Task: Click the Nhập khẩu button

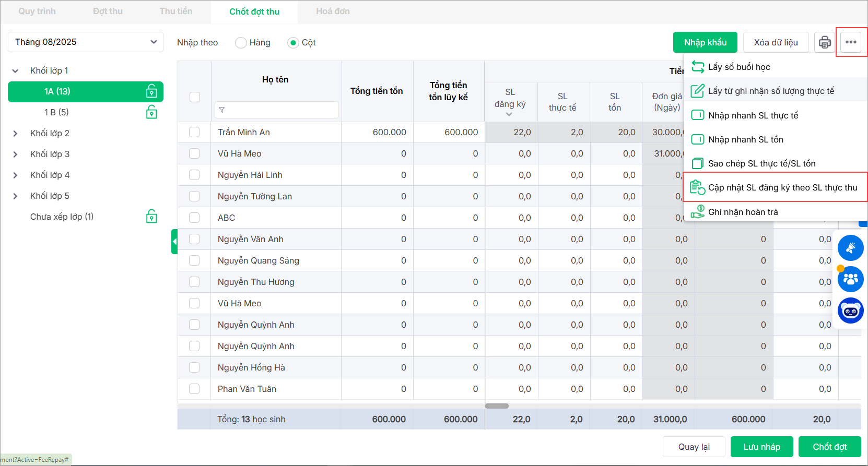Action: coord(705,42)
